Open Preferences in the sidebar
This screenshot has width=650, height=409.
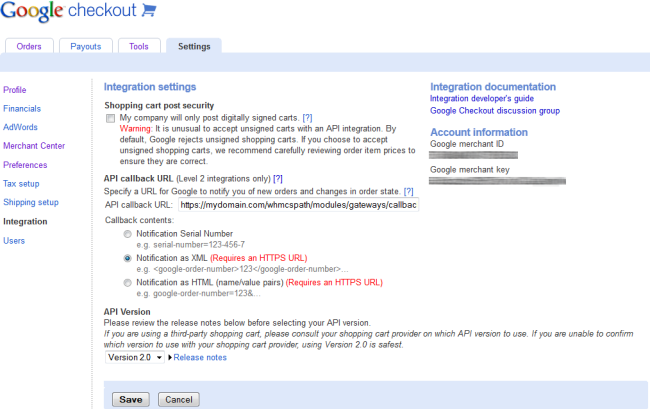pyautogui.click(x=25, y=165)
